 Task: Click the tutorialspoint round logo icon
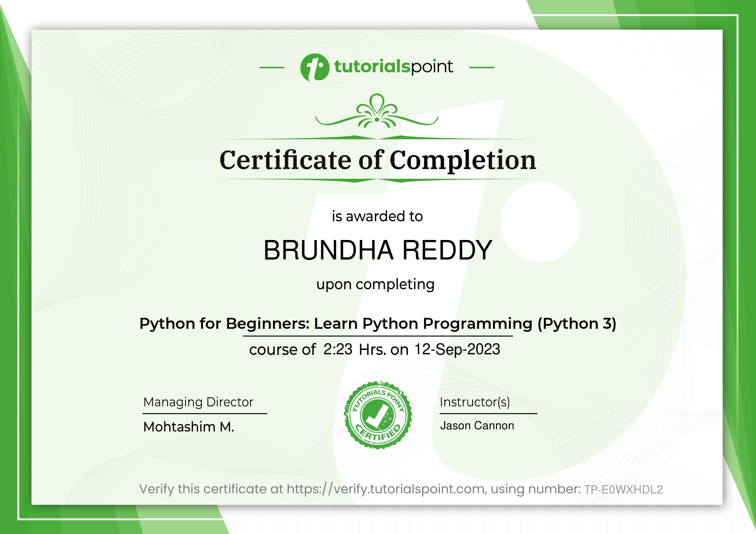click(x=314, y=67)
